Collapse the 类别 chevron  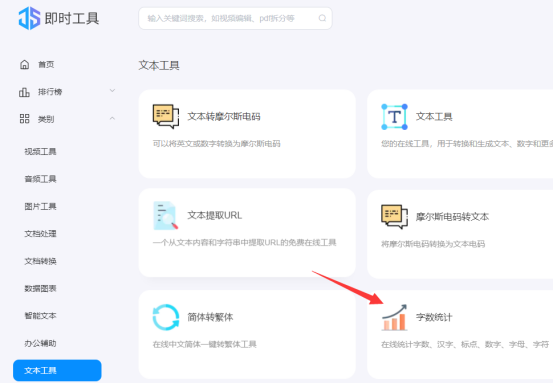coord(112,118)
